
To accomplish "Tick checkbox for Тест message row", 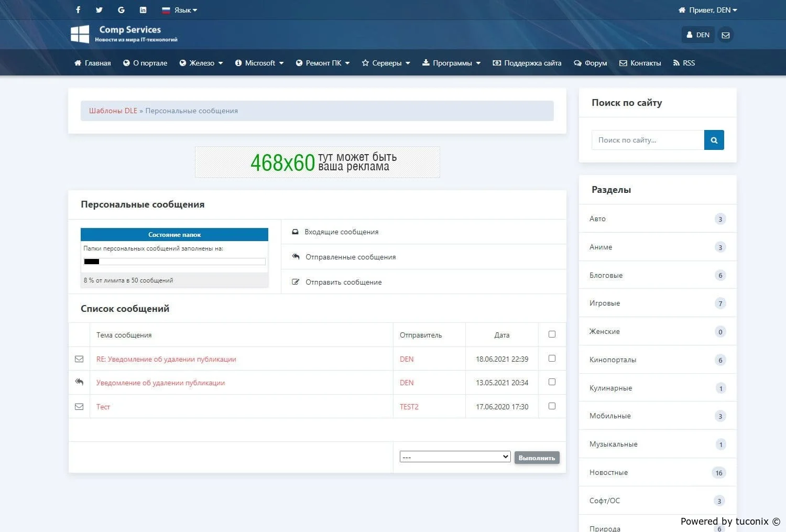I will pyautogui.click(x=552, y=406).
